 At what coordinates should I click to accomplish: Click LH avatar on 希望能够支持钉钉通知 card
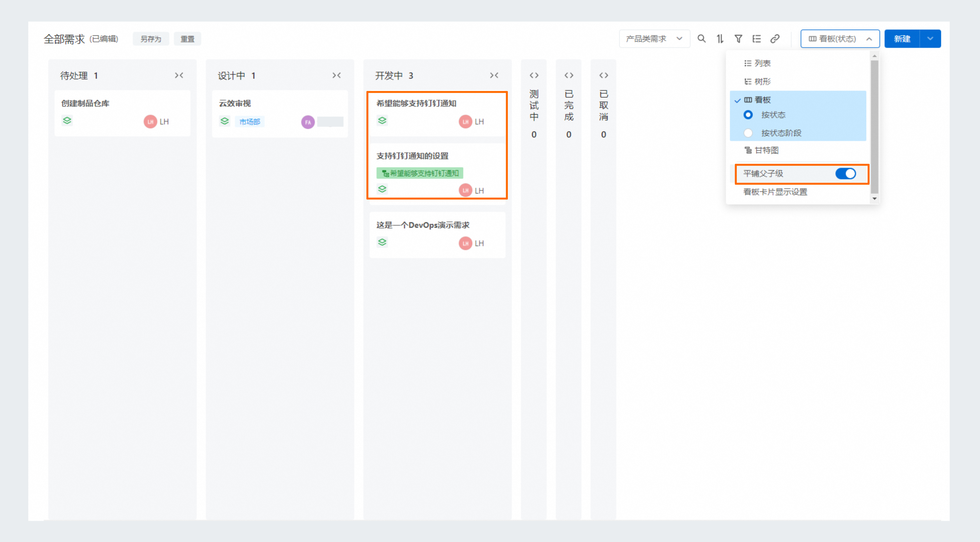[x=465, y=121]
